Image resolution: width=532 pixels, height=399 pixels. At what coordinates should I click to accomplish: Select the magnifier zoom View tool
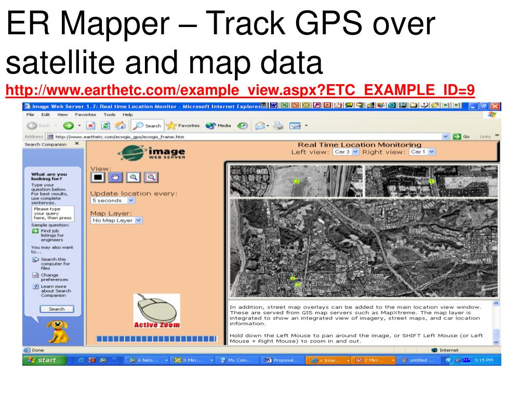pos(134,177)
